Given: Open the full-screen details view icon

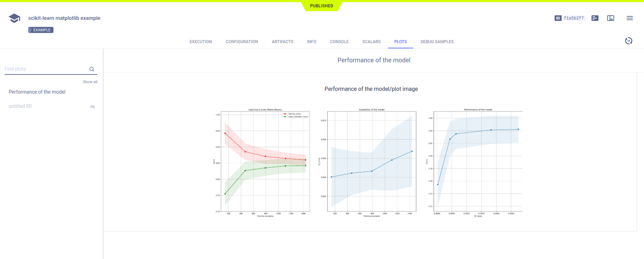Looking at the screenshot, I should pos(611,18).
